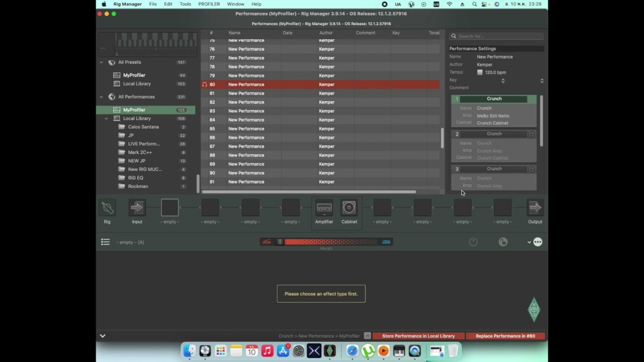Screen dimensions: 644x362
Task: Toggle the lock icon in editor bar
Action: (x=503, y=242)
